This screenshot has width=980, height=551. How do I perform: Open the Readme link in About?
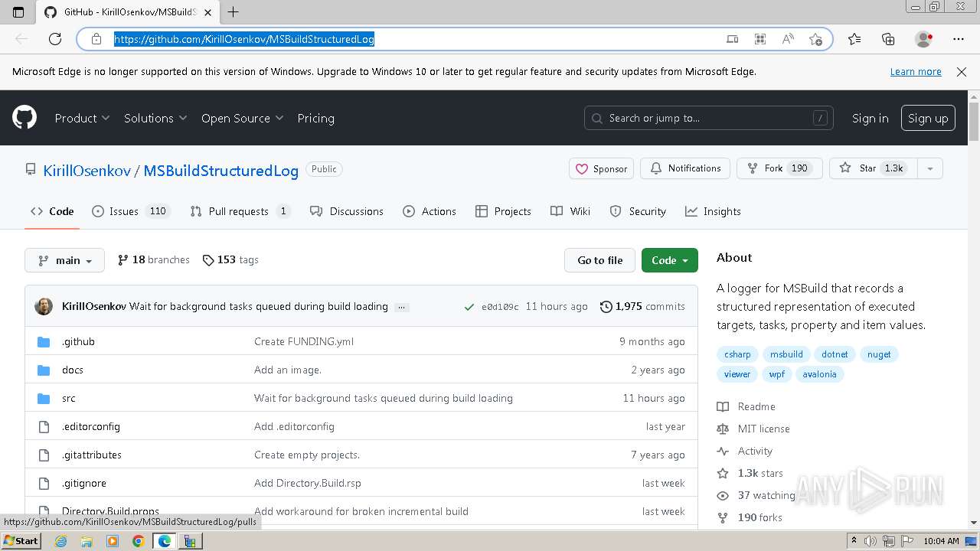pyautogui.click(x=746, y=406)
